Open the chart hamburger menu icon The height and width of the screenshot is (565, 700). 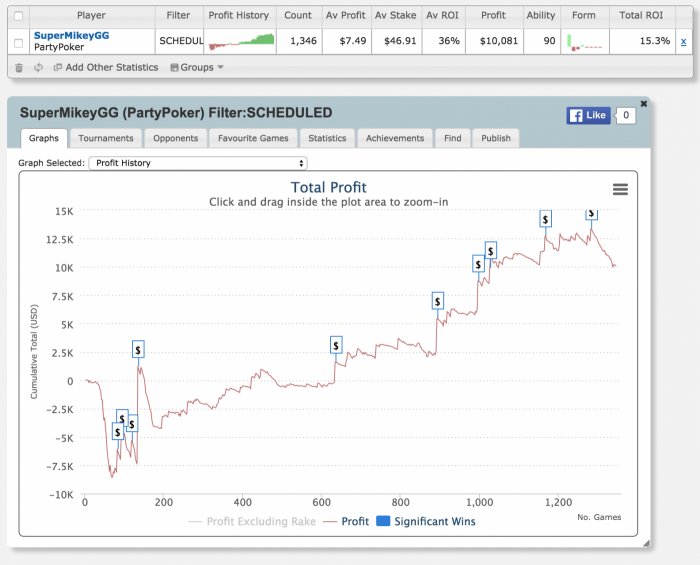[620, 190]
